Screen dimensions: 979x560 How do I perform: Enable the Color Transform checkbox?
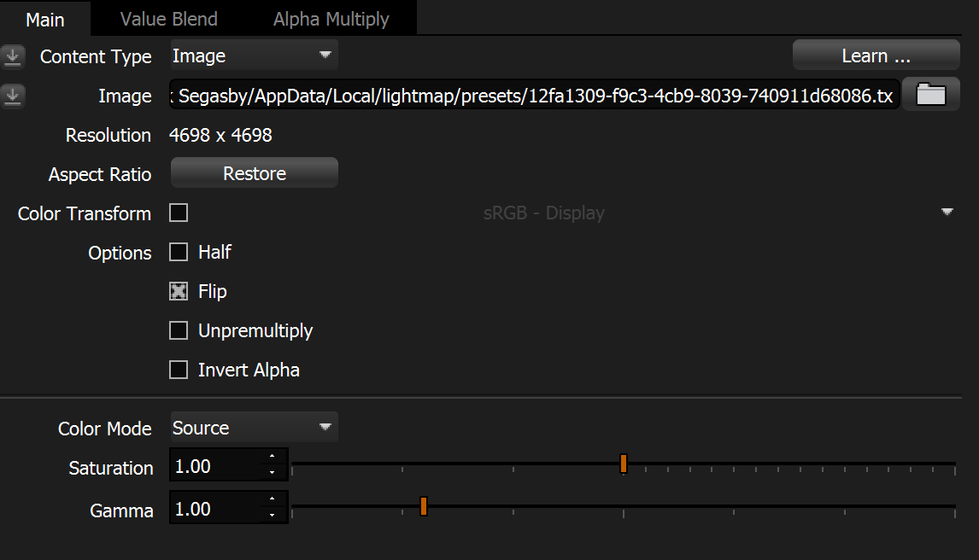coord(179,213)
